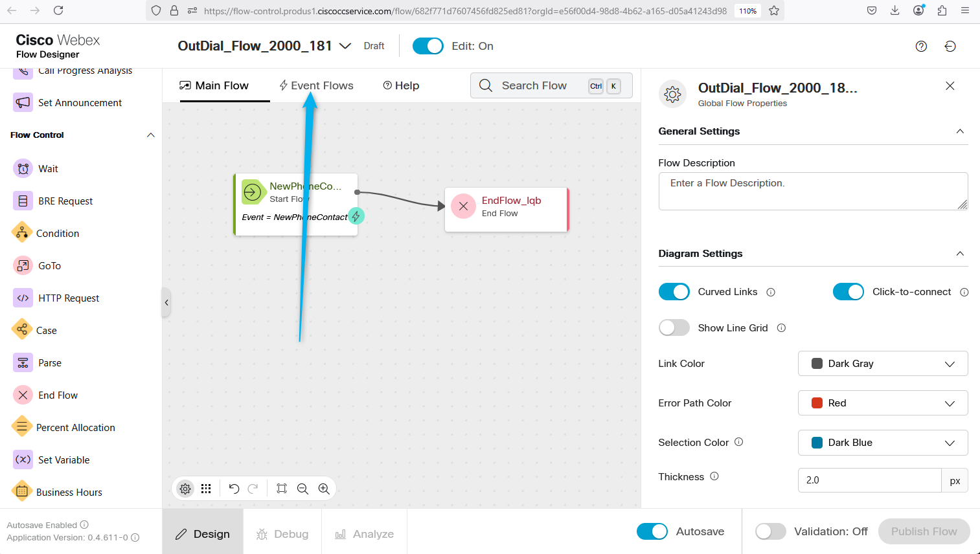980x554 pixels.
Task: Click the Publish Flow button
Action: (x=924, y=531)
